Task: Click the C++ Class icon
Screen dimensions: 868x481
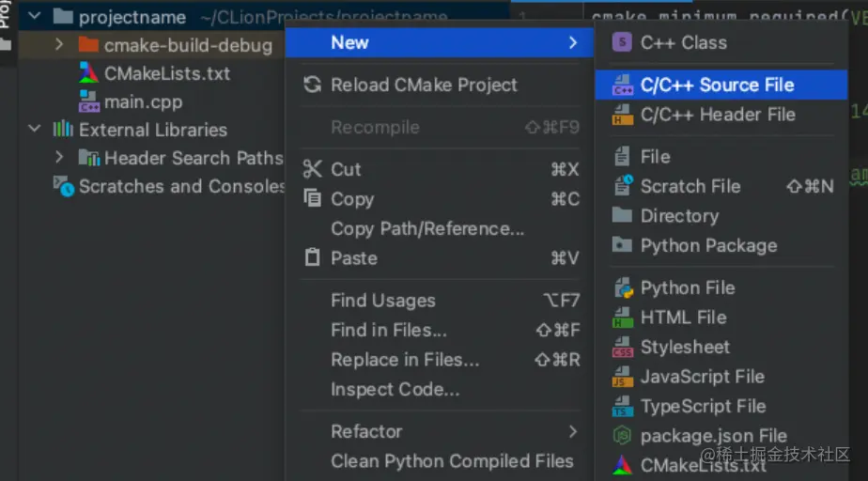Action: 622,42
